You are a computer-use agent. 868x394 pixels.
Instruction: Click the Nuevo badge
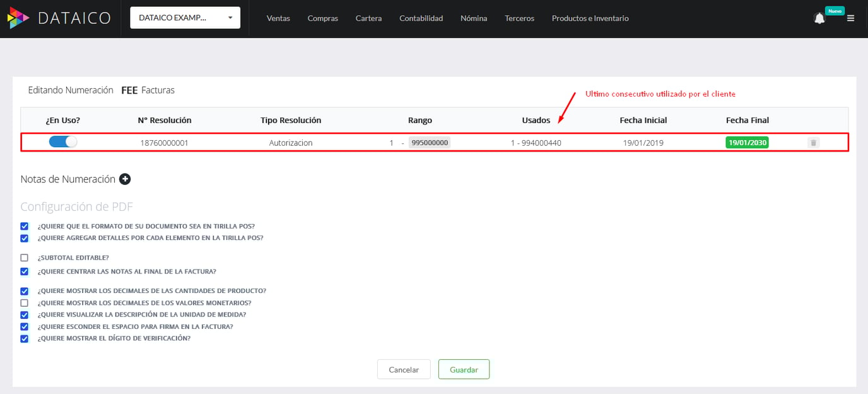835,11
